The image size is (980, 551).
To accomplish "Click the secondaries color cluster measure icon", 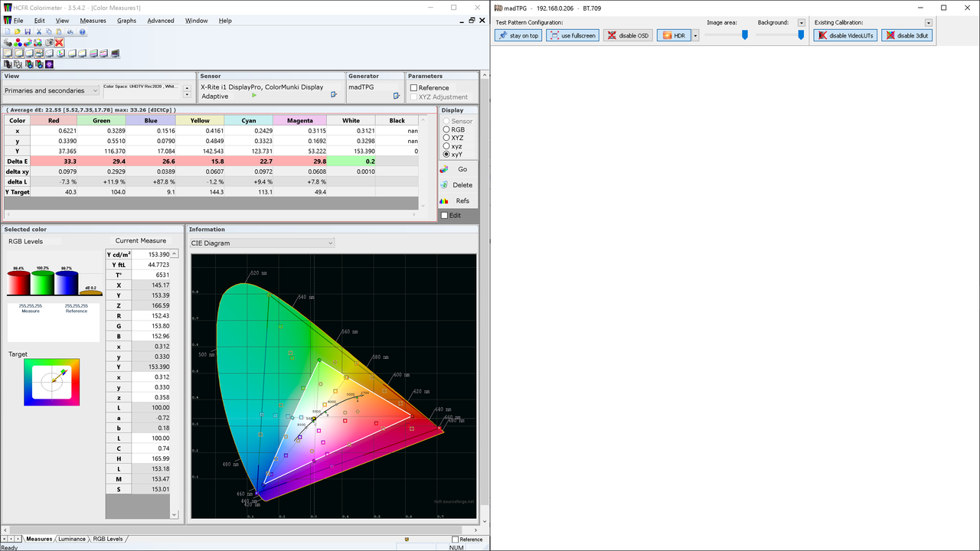I will pyautogui.click(x=28, y=42).
